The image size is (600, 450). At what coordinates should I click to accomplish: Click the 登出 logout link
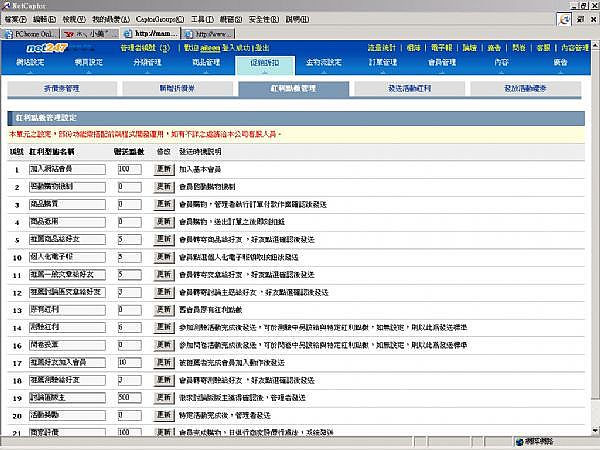click(x=262, y=46)
